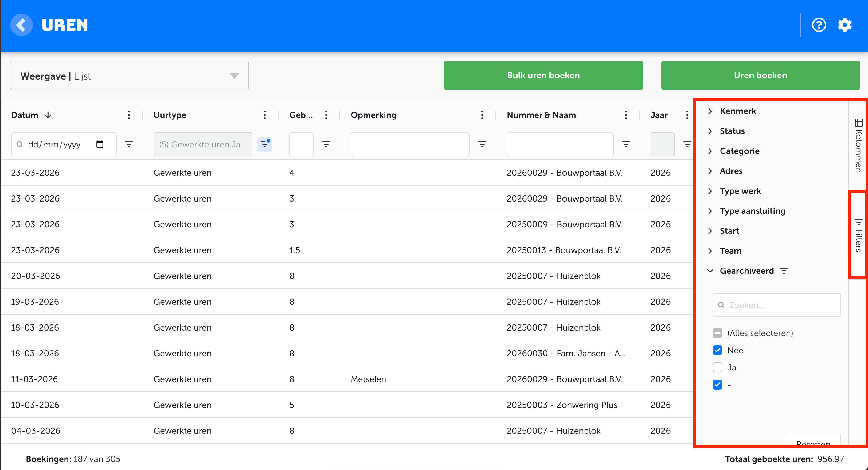Sort by the Uurtype column header
The image size is (868, 470).
click(170, 115)
